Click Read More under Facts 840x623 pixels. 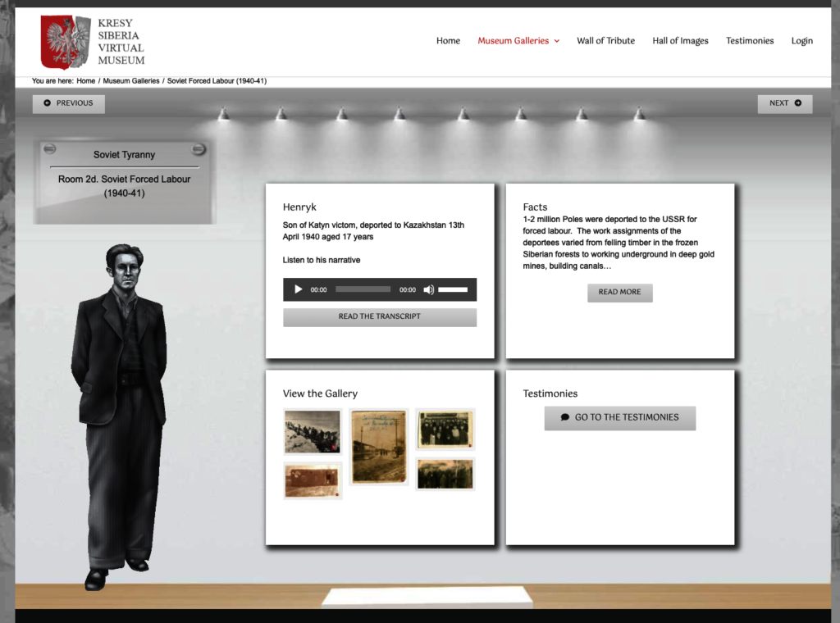(619, 293)
